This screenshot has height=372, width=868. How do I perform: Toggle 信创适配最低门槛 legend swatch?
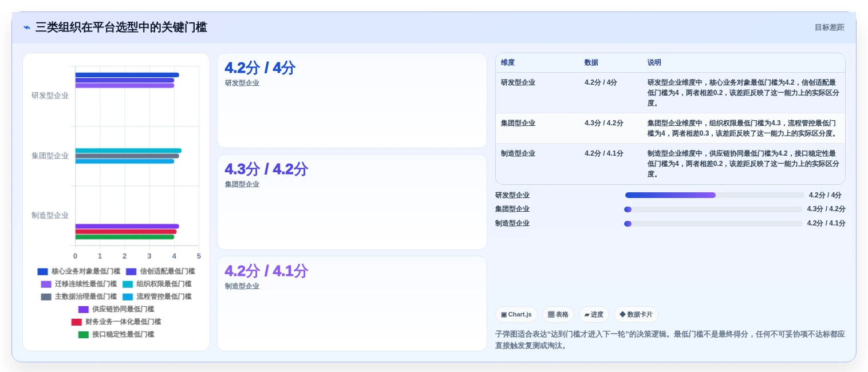point(131,272)
